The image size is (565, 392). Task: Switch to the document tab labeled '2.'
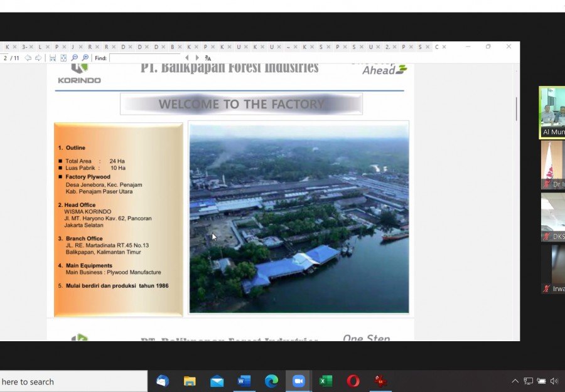(388, 47)
